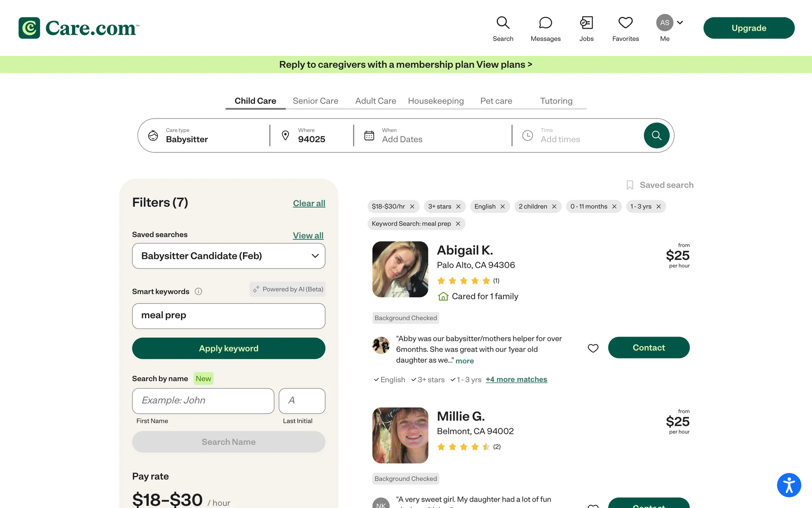Click the Apply keyword button

pyautogui.click(x=228, y=348)
